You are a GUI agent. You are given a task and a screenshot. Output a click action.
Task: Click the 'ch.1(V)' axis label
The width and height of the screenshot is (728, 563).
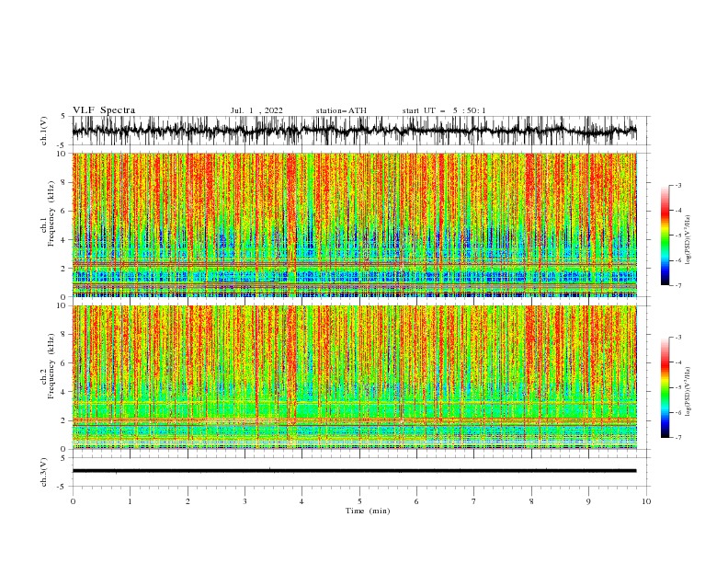(44, 131)
